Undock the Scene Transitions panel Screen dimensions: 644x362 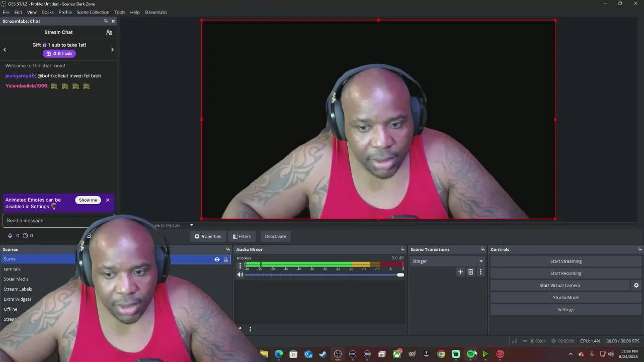482,249
